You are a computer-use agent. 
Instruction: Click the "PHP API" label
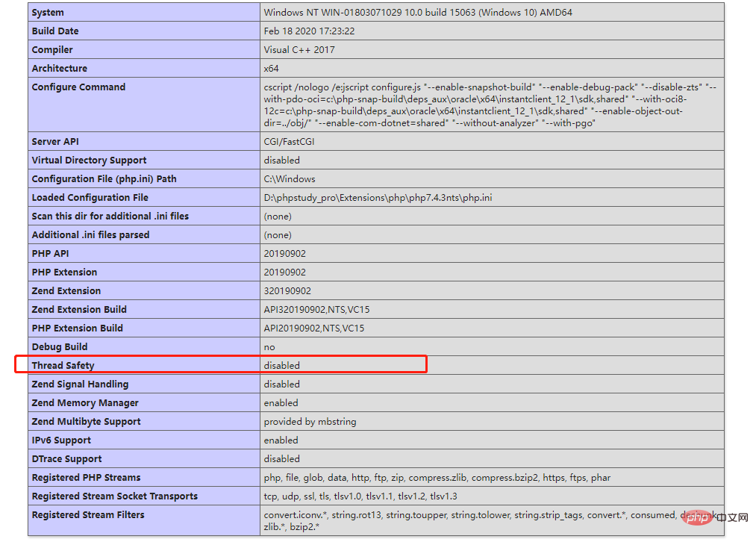tap(50, 254)
